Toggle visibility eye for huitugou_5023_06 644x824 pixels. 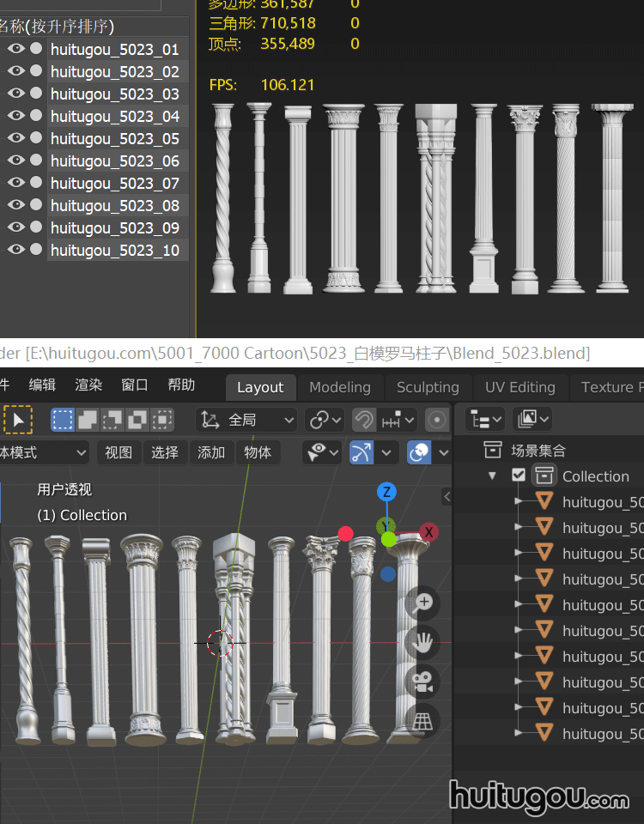tap(15, 161)
